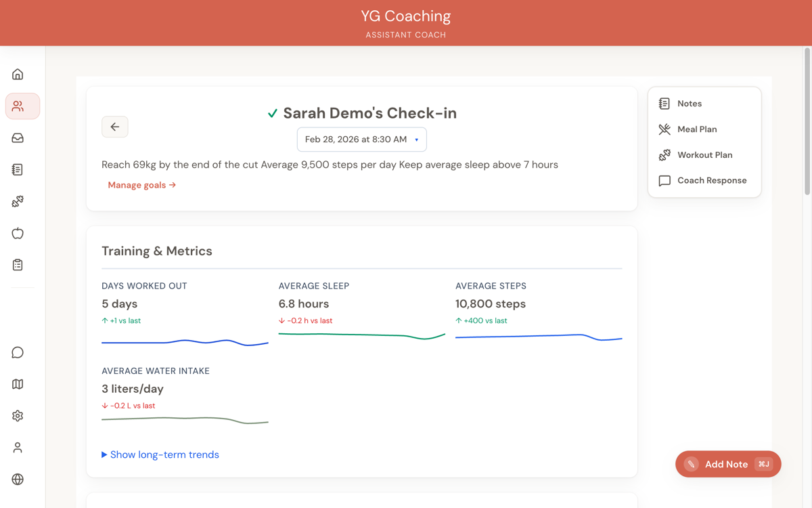The image size is (812, 508).
Task: Open the Inbox tray icon
Action: [x=17, y=137]
